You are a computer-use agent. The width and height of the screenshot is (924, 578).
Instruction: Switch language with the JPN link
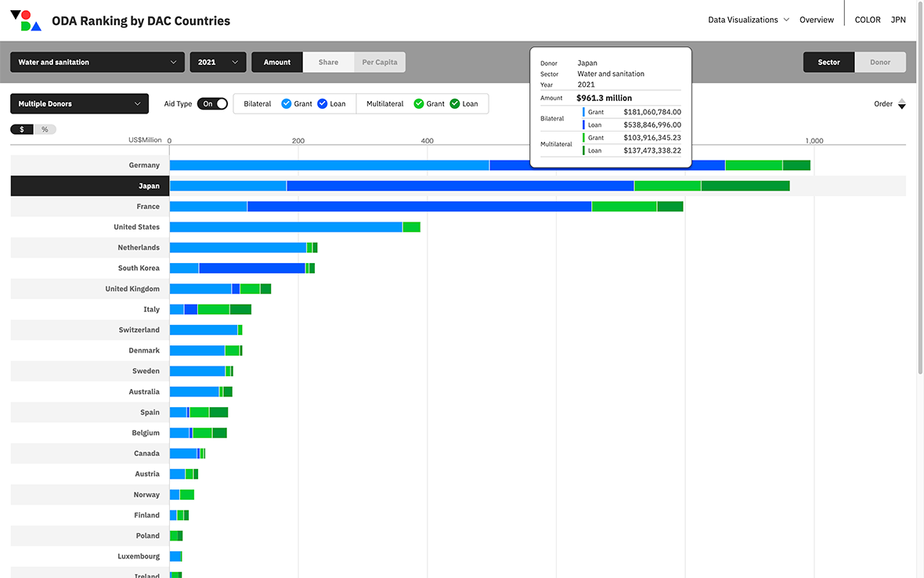pyautogui.click(x=898, y=20)
